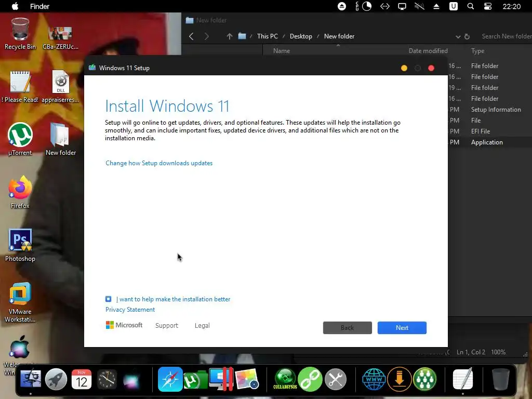This screenshot has width=532, height=399.
Task: Open Launchpad rocket icon in dock
Action: [56, 379]
